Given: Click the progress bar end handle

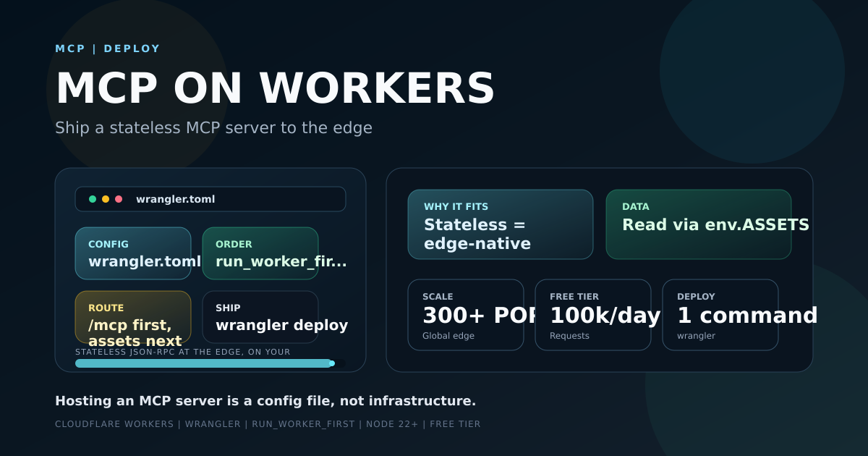Looking at the screenshot, I should [332, 363].
